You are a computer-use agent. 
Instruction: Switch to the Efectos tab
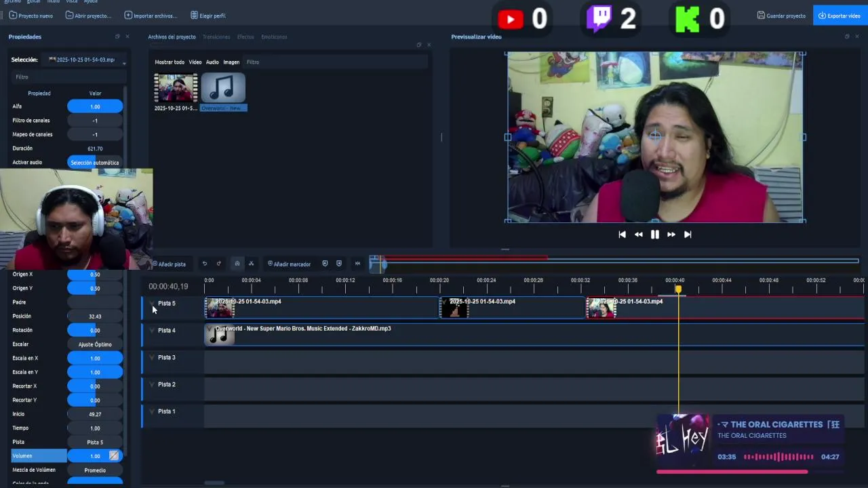click(245, 37)
